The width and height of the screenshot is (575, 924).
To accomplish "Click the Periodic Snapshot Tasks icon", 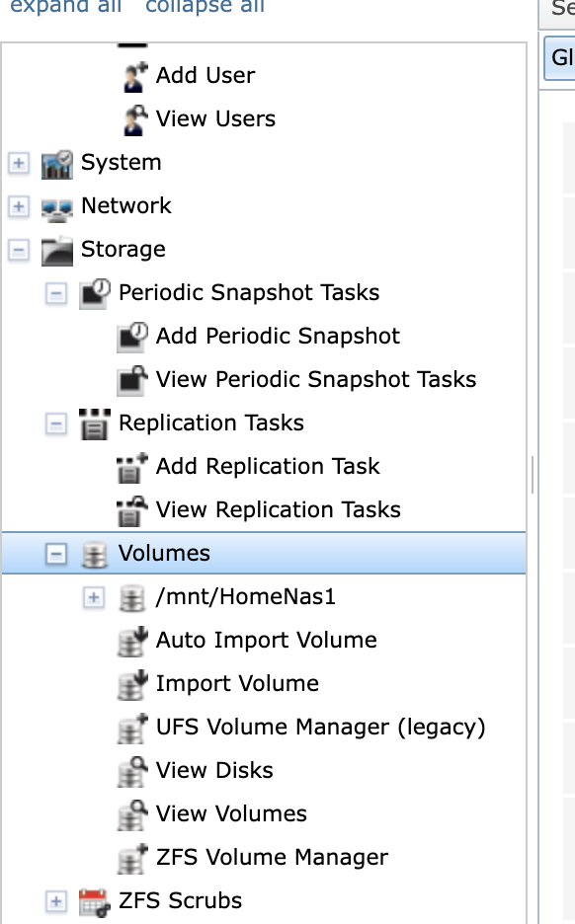I will coord(95,293).
